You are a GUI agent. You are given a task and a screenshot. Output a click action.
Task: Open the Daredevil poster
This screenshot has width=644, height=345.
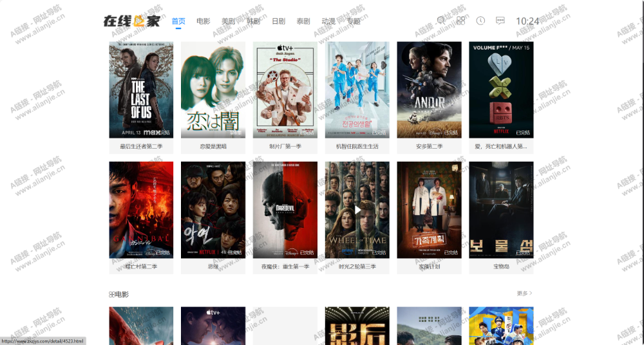click(285, 210)
